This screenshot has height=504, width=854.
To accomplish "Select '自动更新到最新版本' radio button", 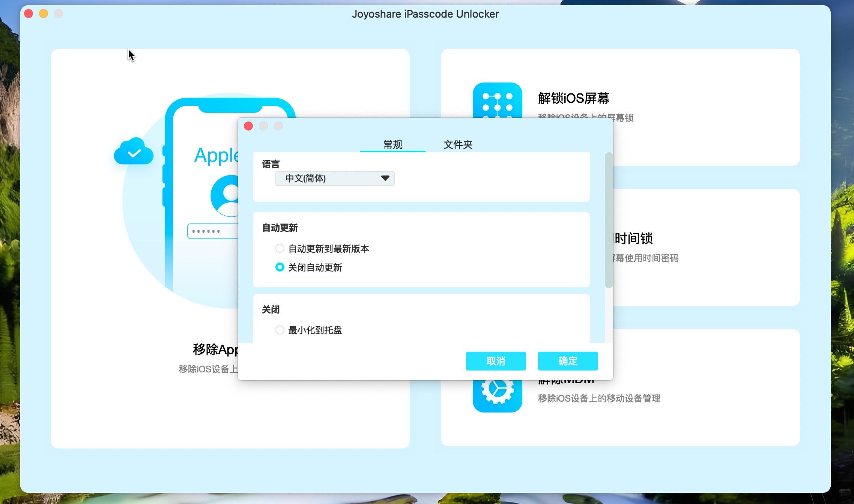I will (280, 248).
